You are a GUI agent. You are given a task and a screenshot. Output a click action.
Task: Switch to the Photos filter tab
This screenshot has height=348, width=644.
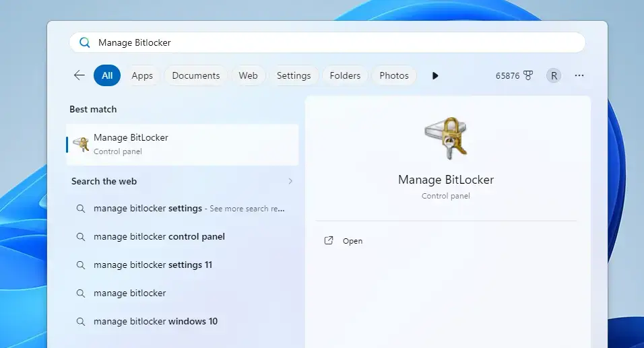[x=394, y=75]
